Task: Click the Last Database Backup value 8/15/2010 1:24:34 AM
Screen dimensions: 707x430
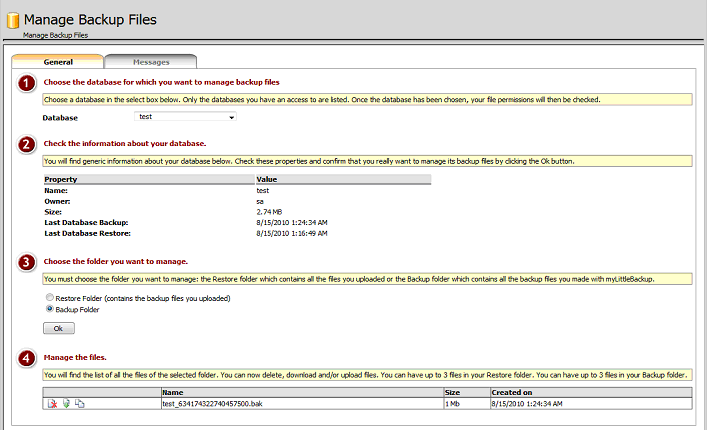Action: tap(292, 222)
